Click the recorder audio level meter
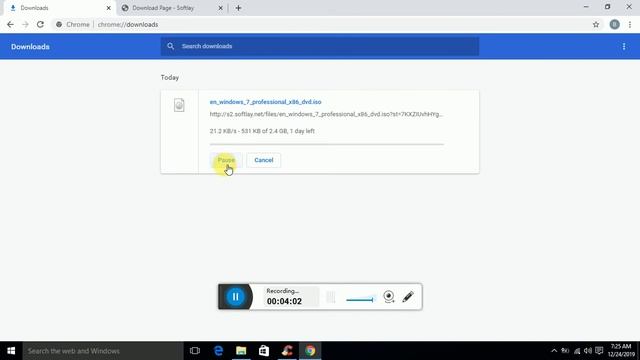The width and height of the screenshot is (640, 360). click(x=331, y=297)
